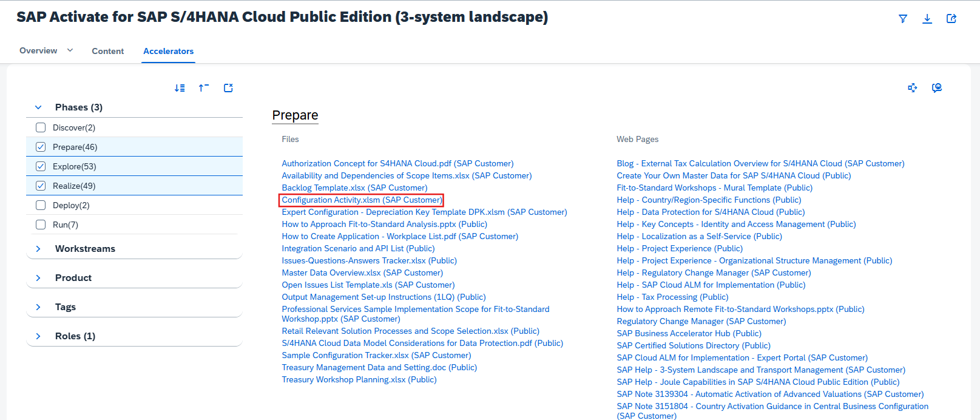Image resolution: width=980 pixels, height=420 pixels.
Task: Open Help - Data Protection for S/4HANA Cloud
Action: [x=711, y=212]
